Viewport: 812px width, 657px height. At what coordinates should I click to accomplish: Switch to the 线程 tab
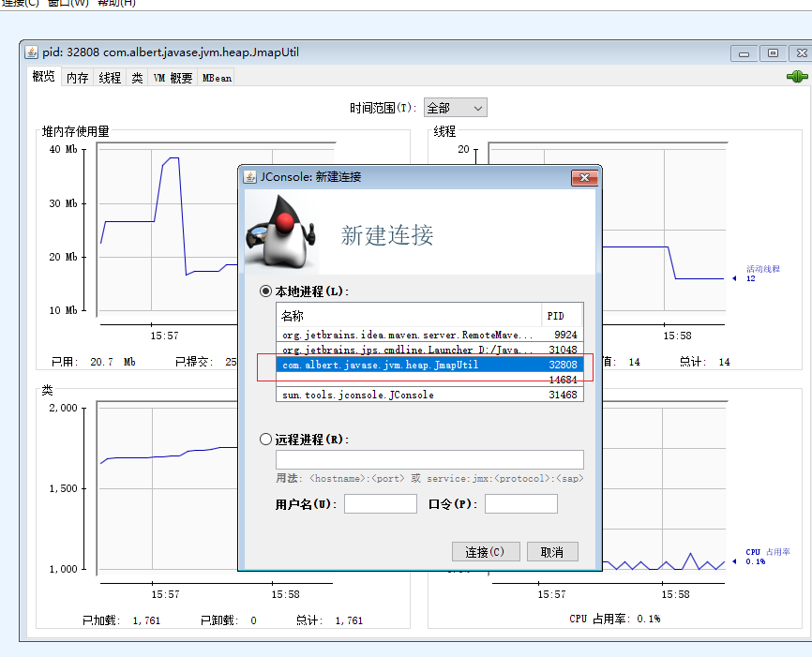(x=110, y=78)
